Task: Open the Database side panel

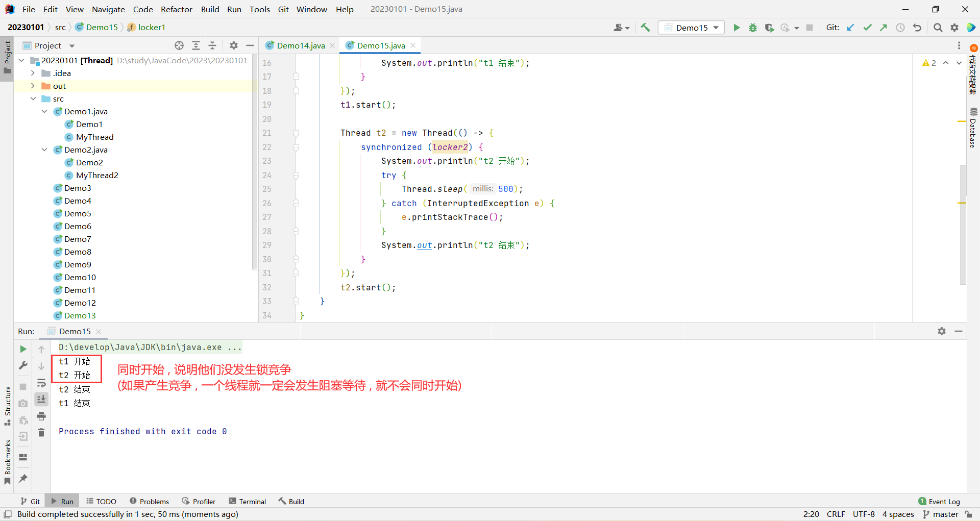Action: [973, 128]
